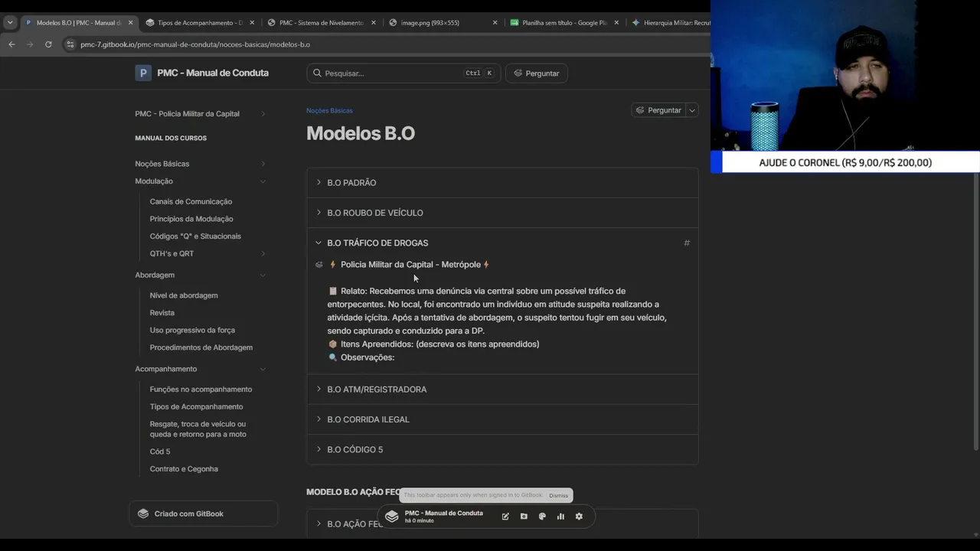Click the Perguntar button beside search
Screen dimensions: 980x551
click(537, 73)
